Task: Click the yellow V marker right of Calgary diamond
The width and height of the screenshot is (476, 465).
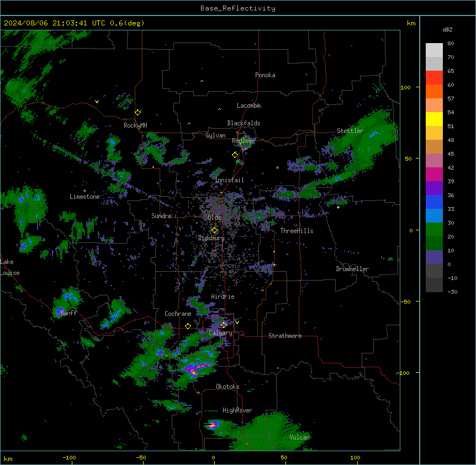Action: pyautogui.click(x=237, y=323)
